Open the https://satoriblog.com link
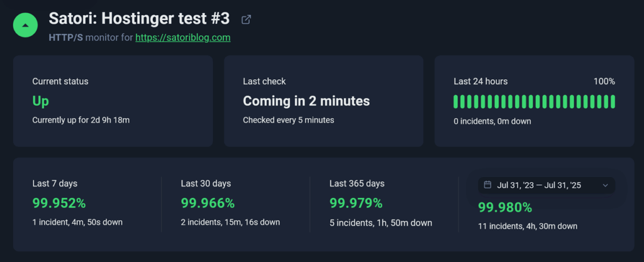This screenshot has width=644, height=262. click(x=183, y=38)
